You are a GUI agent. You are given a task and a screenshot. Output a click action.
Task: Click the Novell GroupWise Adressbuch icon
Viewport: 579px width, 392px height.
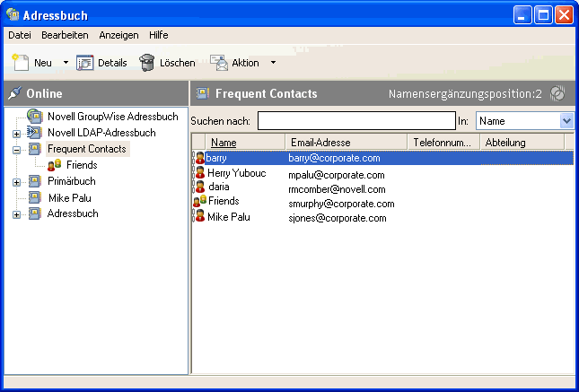point(35,117)
